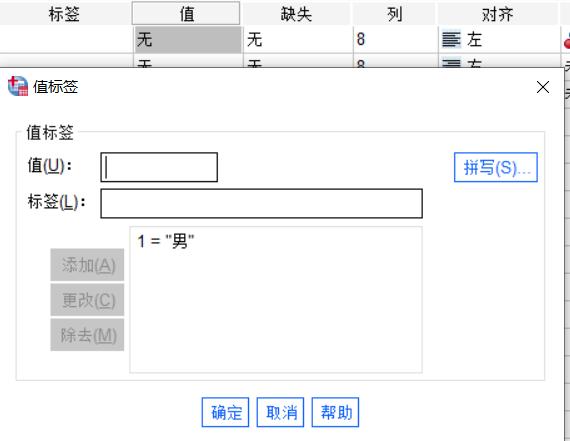Click the 对齐 column header
Screen dimensions: 570x441
(x=497, y=14)
